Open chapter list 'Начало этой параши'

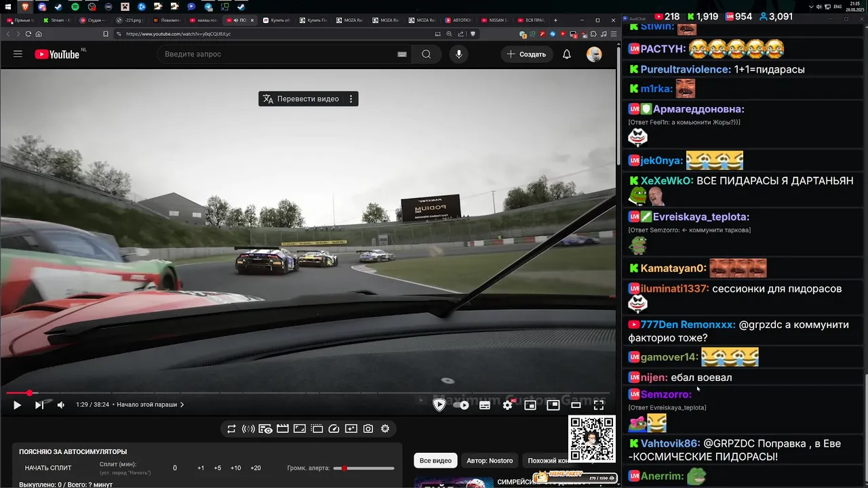tap(150, 405)
